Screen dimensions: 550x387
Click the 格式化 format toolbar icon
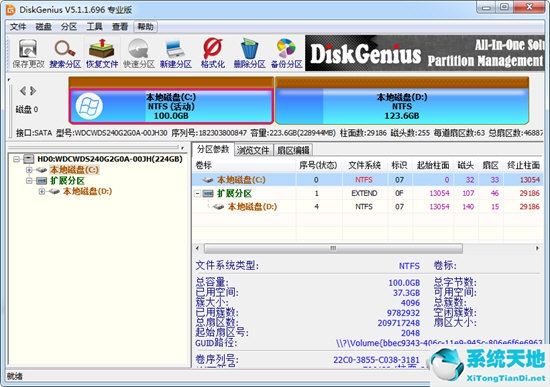coord(213,53)
